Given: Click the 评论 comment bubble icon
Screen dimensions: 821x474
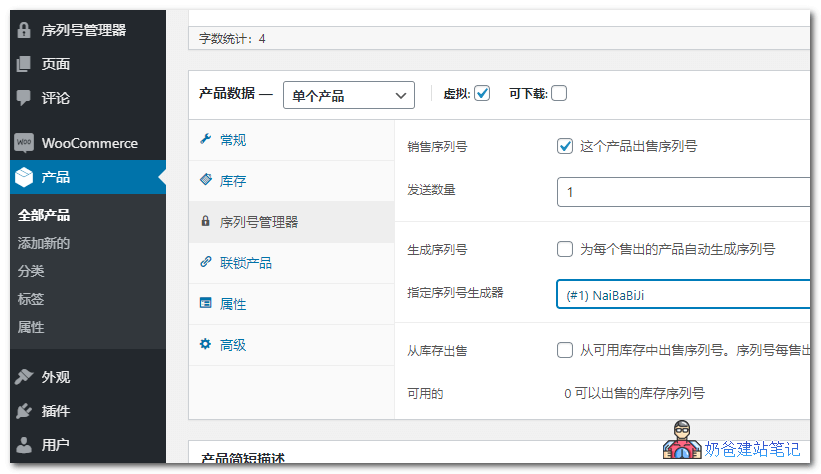Looking at the screenshot, I should tap(24, 98).
